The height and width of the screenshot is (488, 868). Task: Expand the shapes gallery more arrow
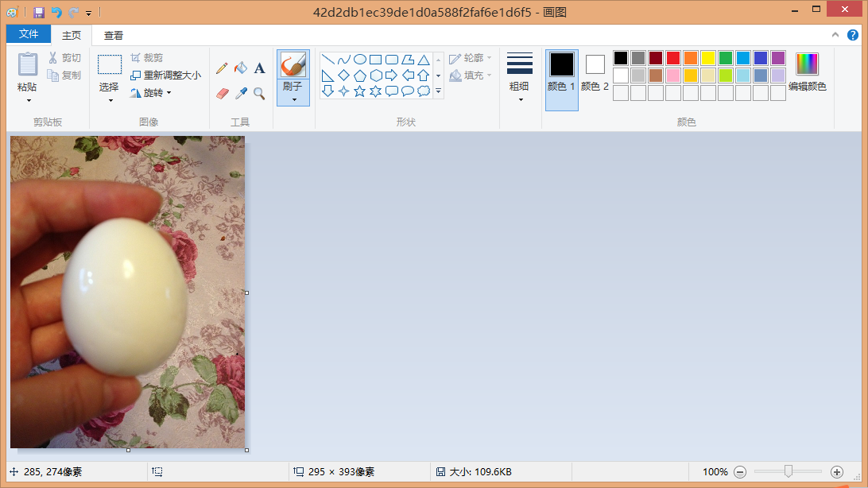(x=439, y=91)
